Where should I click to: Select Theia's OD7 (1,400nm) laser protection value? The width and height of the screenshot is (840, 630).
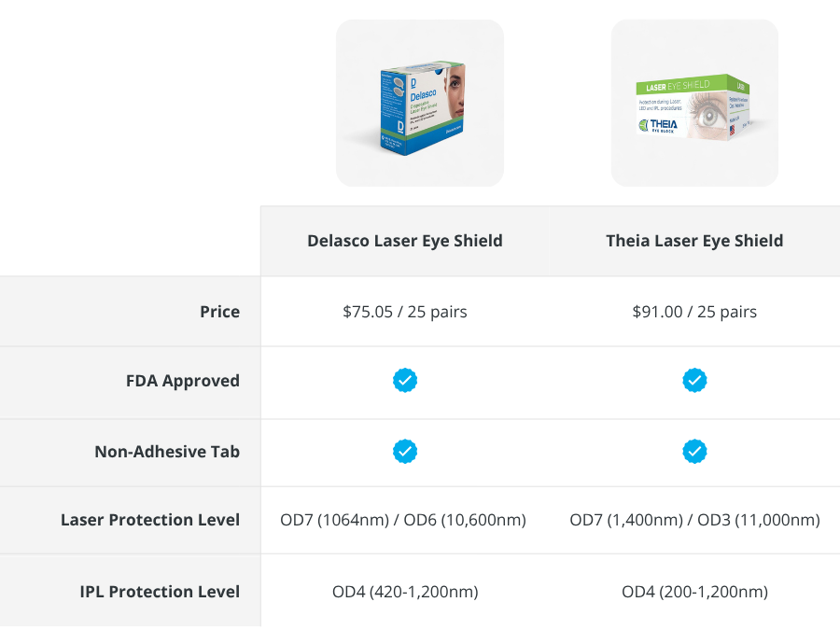point(627,520)
